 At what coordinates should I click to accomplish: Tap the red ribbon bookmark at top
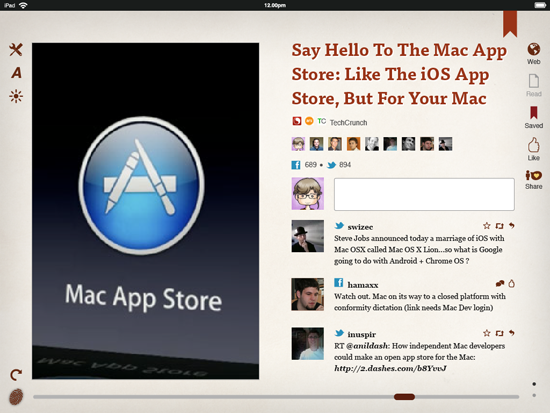(x=510, y=24)
